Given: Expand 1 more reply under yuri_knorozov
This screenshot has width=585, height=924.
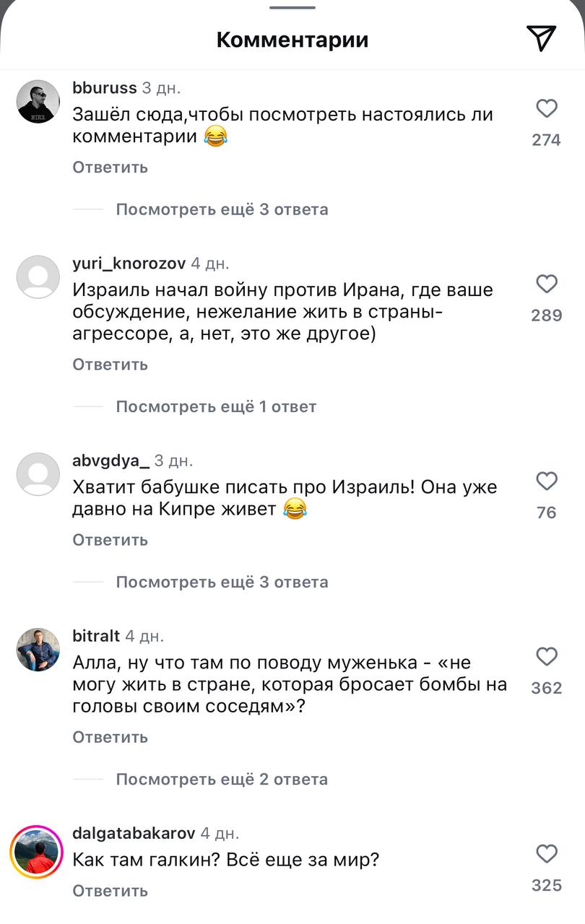Looking at the screenshot, I should (x=216, y=406).
